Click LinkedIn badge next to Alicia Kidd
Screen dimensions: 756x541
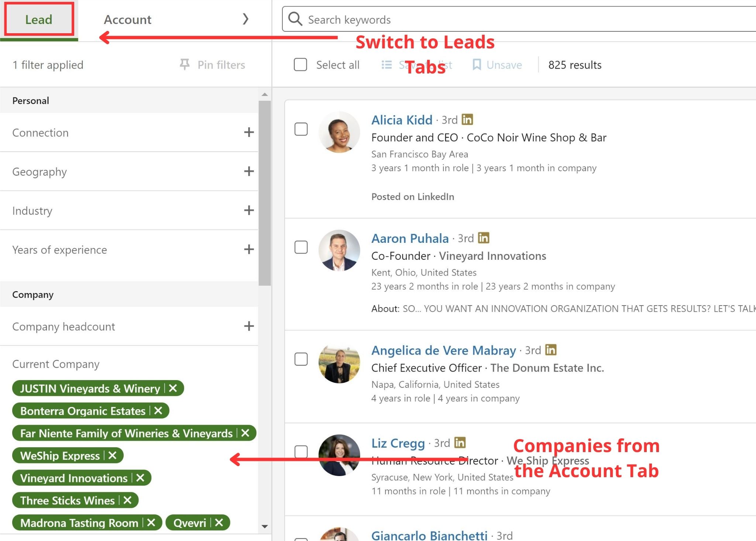(x=467, y=120)
